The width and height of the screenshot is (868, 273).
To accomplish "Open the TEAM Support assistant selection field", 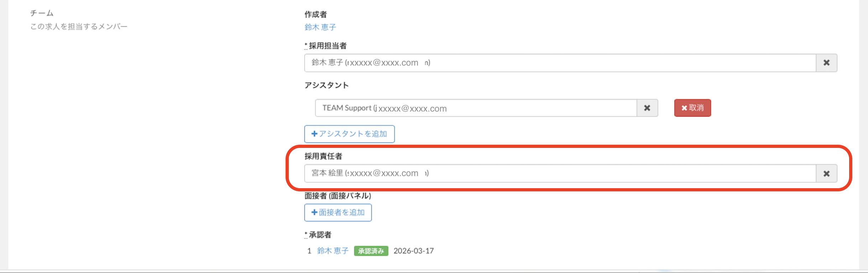I will [x=475, y=108].
